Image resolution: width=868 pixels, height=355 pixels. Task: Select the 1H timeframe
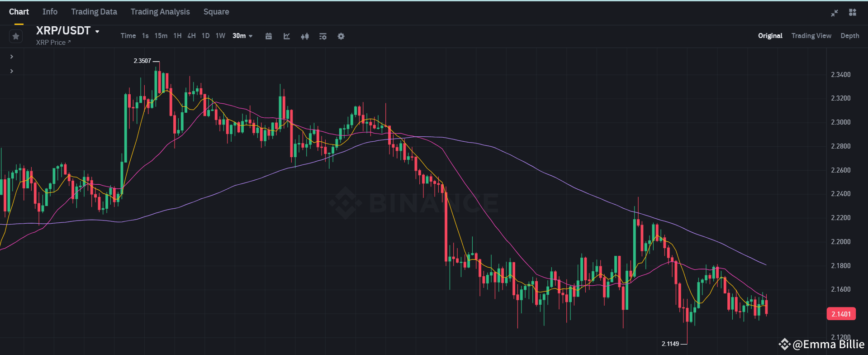(177, 36)
